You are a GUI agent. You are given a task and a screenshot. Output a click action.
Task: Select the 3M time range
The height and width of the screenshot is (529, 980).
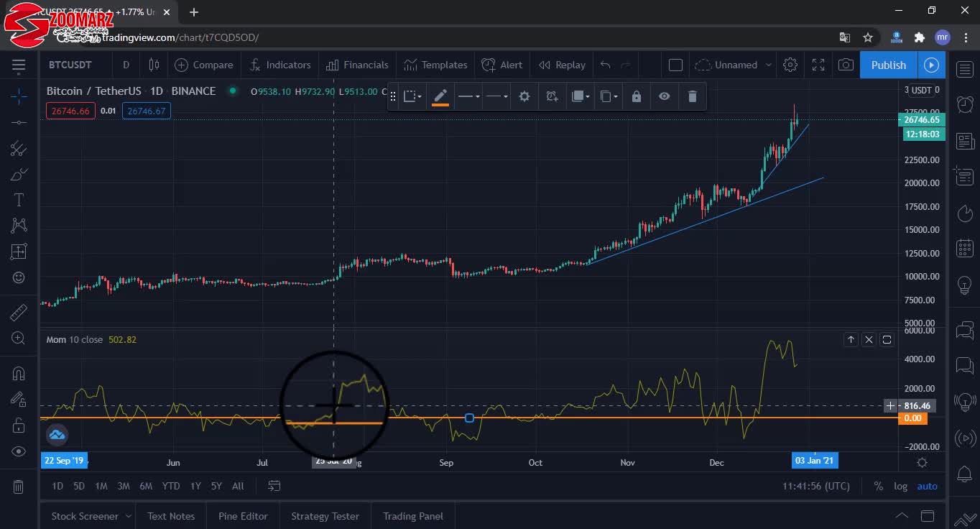tap(124, 487)
